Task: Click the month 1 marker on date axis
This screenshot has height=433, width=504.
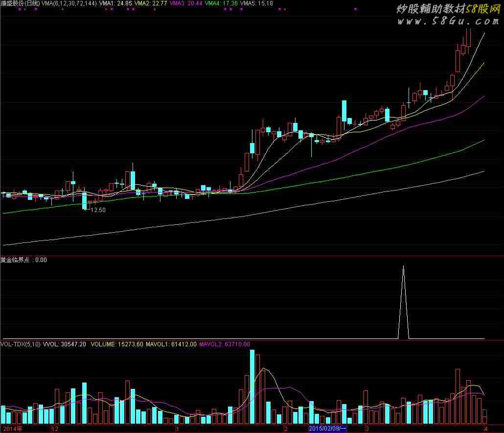Action: [177, 429]
